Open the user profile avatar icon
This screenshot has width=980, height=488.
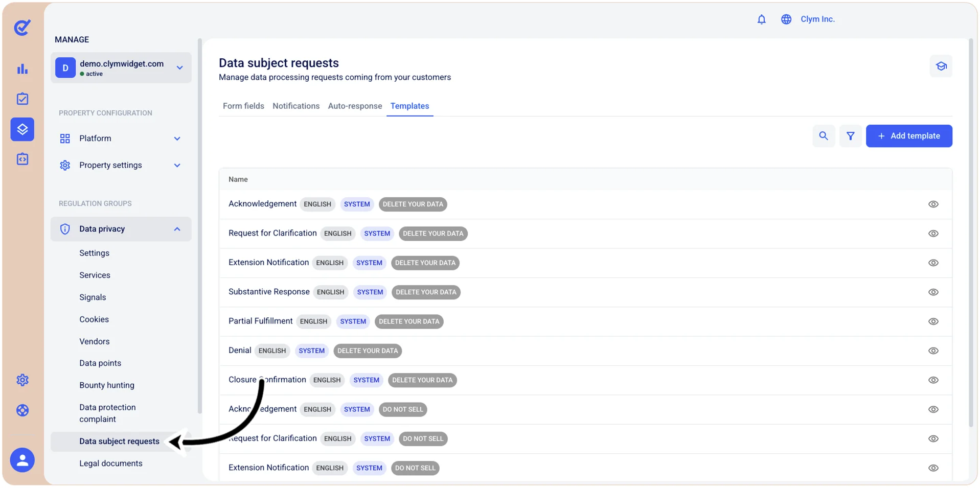pyautogui.click(x=22, y=460)
